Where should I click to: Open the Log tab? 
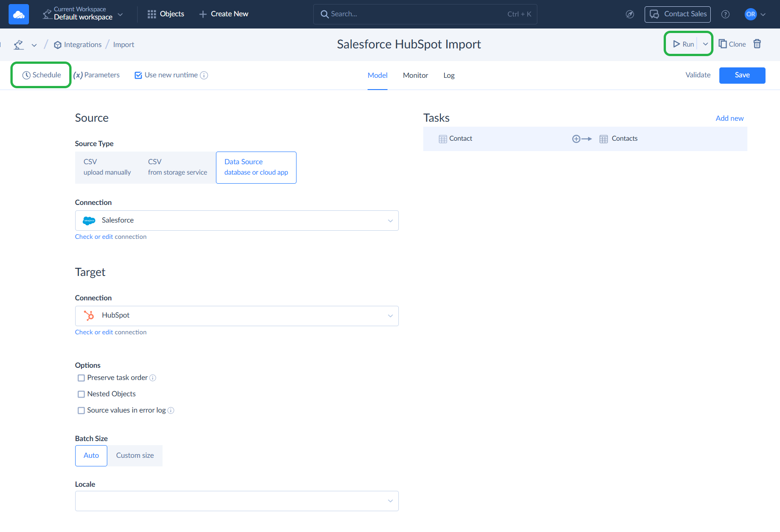click(449, 76)
